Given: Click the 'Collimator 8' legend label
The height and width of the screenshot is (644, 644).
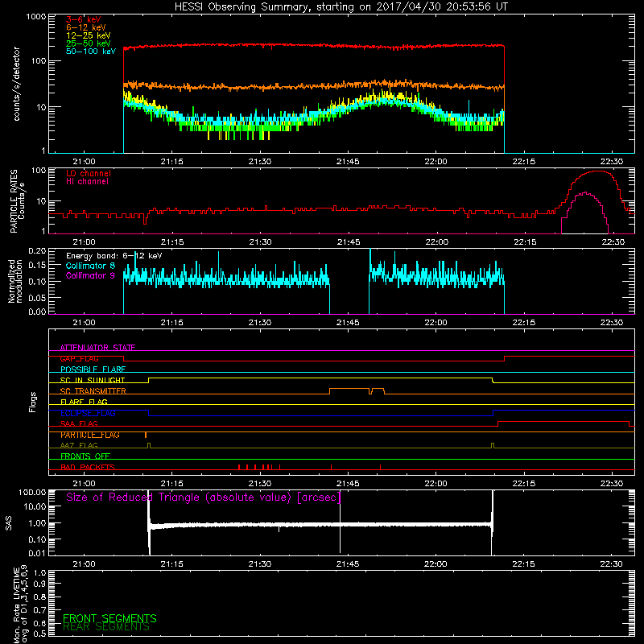Looking at the screenshot, I should click(x=90, y=266).
